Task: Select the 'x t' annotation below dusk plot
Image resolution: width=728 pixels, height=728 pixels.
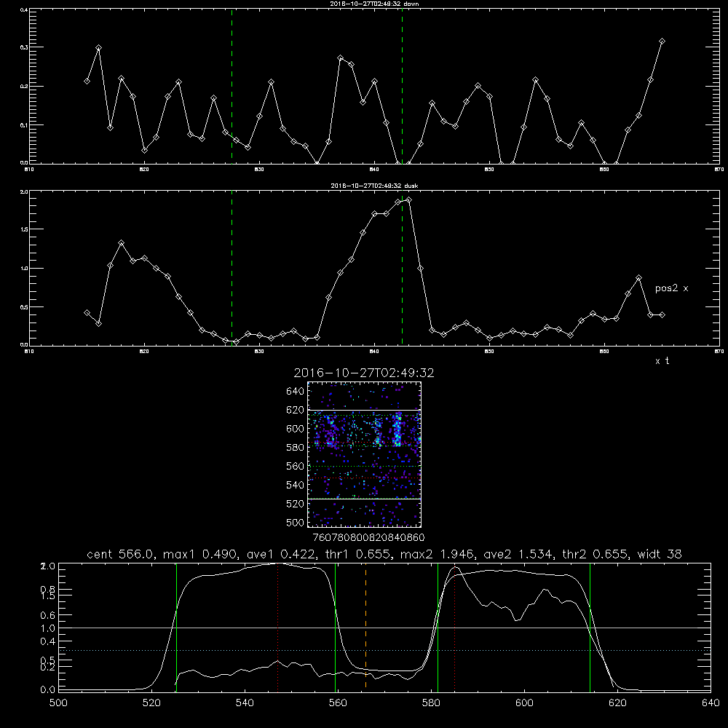Action: tap(662, 361)
